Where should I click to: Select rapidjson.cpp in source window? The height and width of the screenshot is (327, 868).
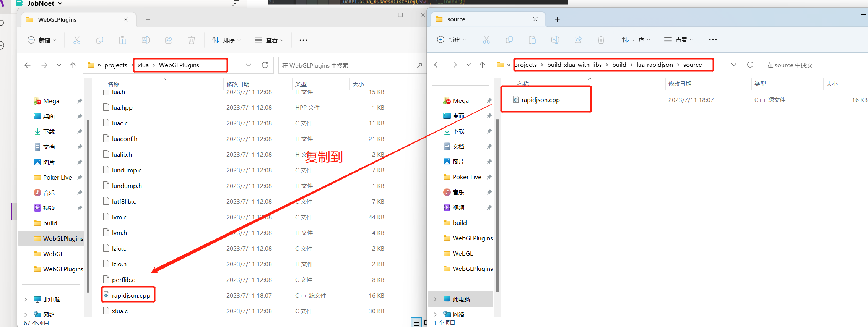tap(540, 100)
